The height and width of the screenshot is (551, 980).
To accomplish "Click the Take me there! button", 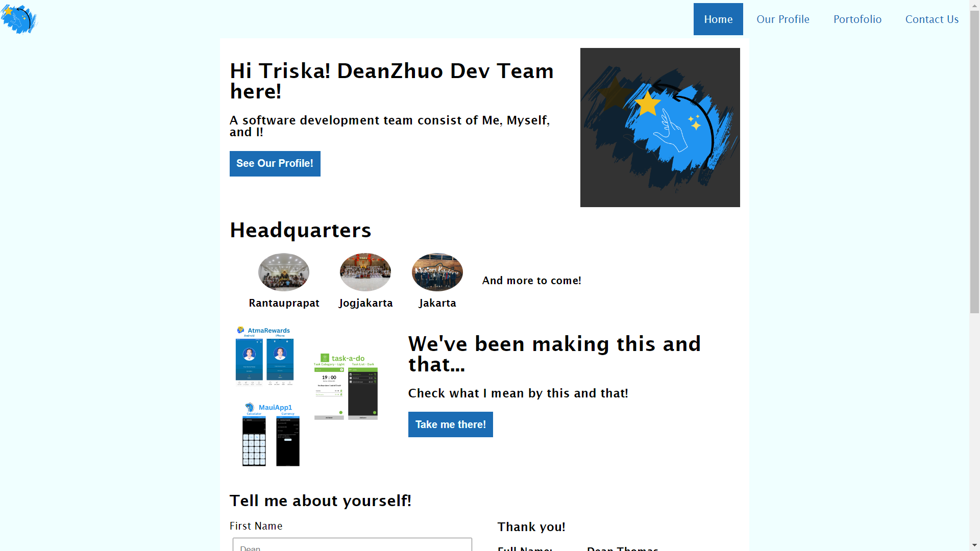I will 451,424.
